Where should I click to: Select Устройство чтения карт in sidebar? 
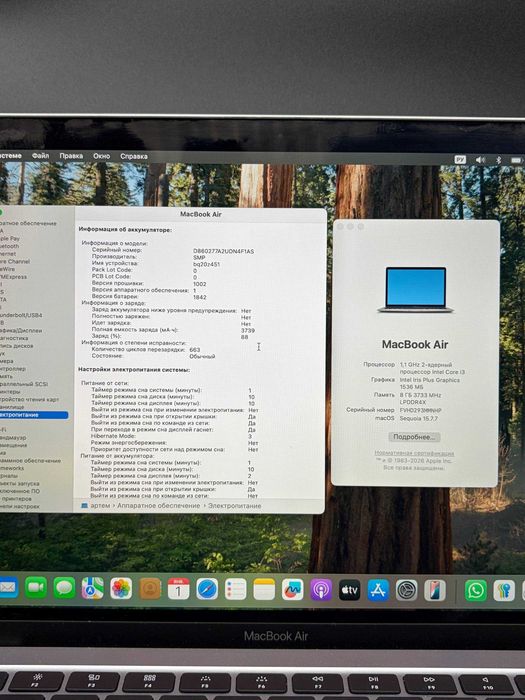tap(29, 399)
